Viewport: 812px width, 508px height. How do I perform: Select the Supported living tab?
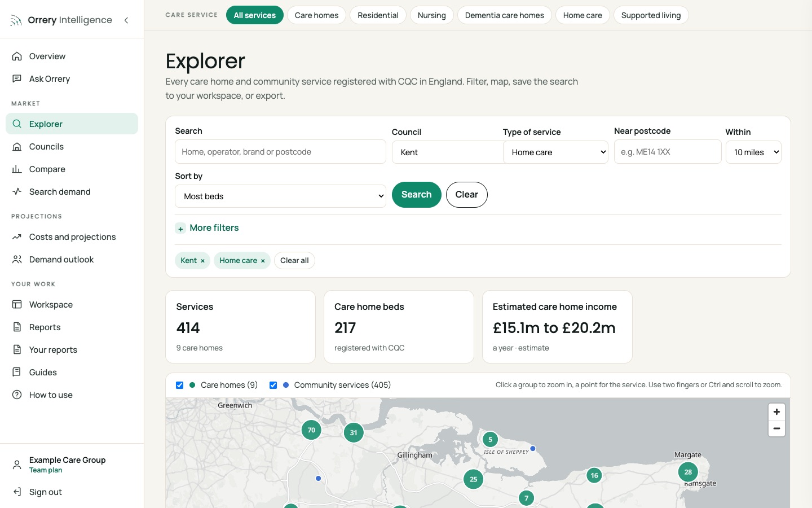pyautogui.click(x=651, y=15)
